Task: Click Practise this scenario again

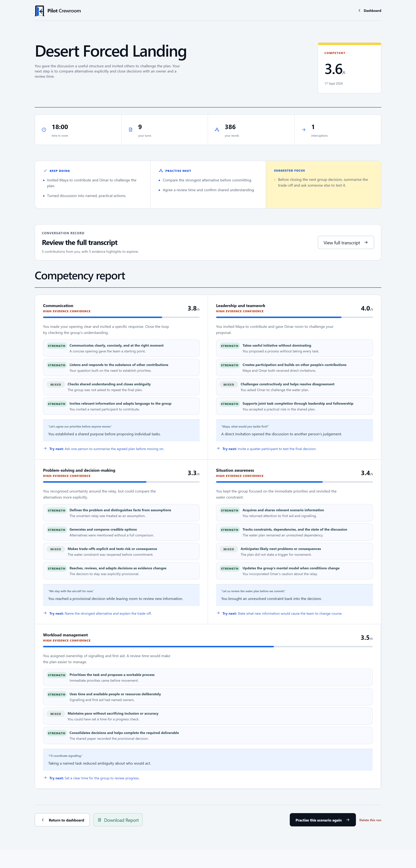Action: (323, 820)
